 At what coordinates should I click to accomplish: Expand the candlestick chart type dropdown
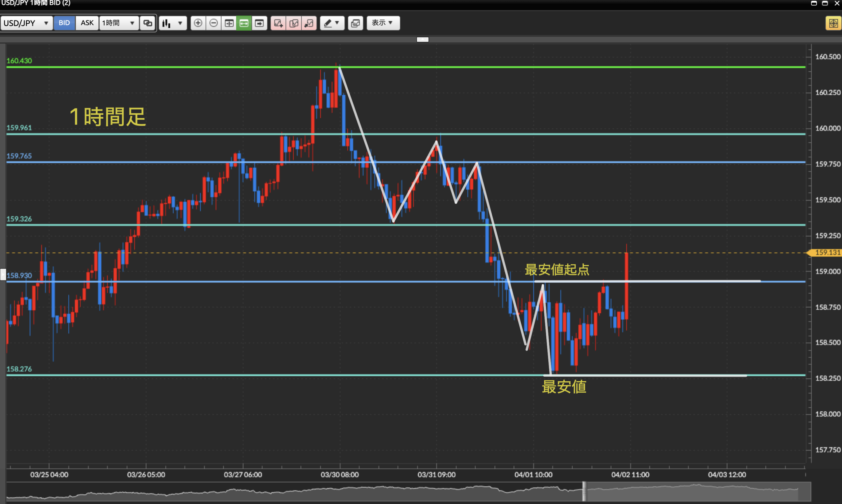173,23
